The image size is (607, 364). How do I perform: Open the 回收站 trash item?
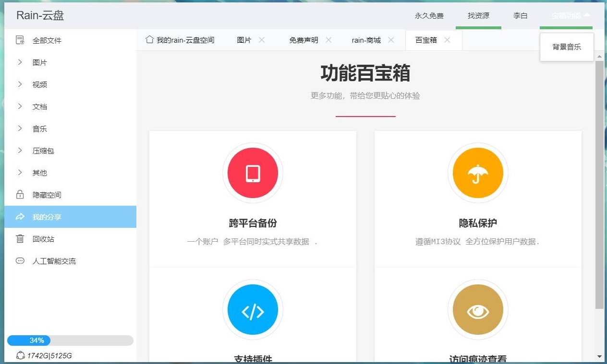[43, 239]
